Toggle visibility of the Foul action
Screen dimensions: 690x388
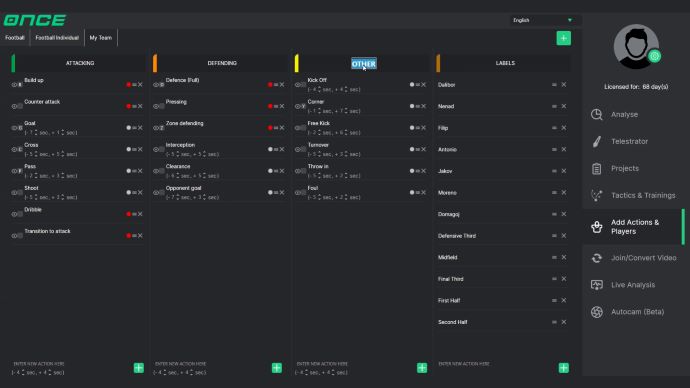tap(297, 192)
